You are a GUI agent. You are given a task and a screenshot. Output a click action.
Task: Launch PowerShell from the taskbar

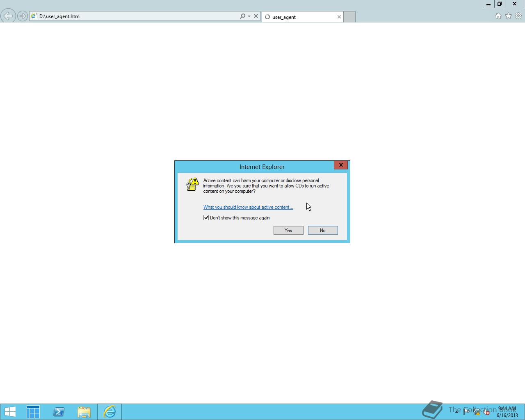[x=59, y=412]
